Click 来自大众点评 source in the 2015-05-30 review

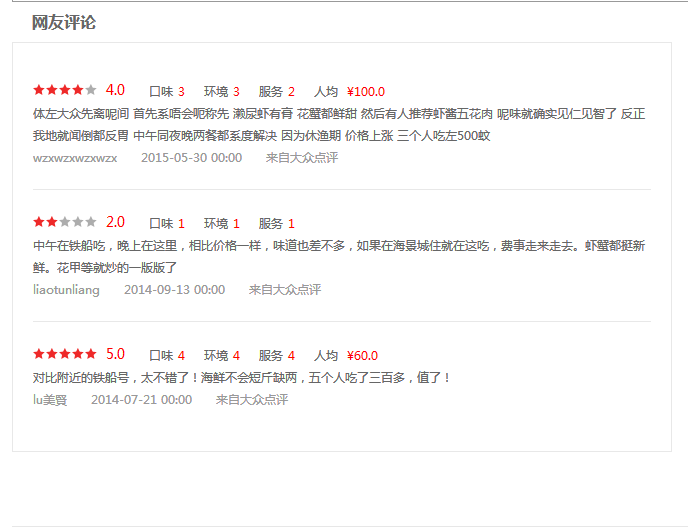click(301, 158)
